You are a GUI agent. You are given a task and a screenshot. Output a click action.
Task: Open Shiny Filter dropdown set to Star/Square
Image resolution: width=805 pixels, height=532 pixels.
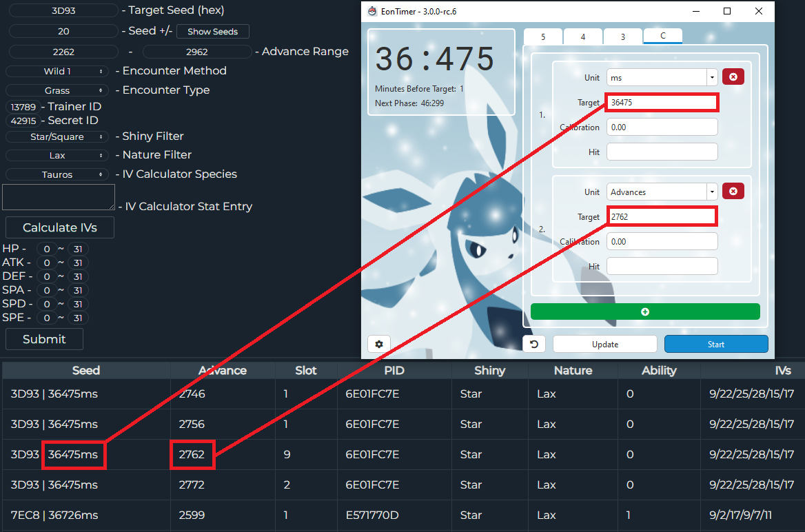tap(57, 136)
